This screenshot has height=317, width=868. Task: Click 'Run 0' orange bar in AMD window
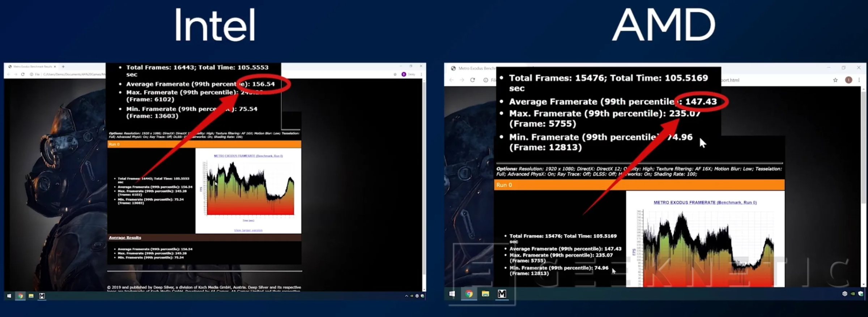click(639, 185)
